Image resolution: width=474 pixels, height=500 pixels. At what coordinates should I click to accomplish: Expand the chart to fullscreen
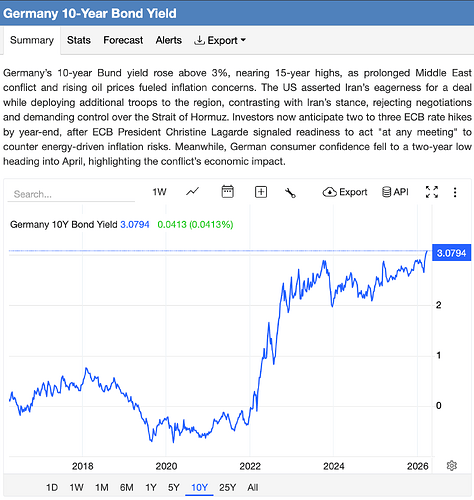(432, 192)
